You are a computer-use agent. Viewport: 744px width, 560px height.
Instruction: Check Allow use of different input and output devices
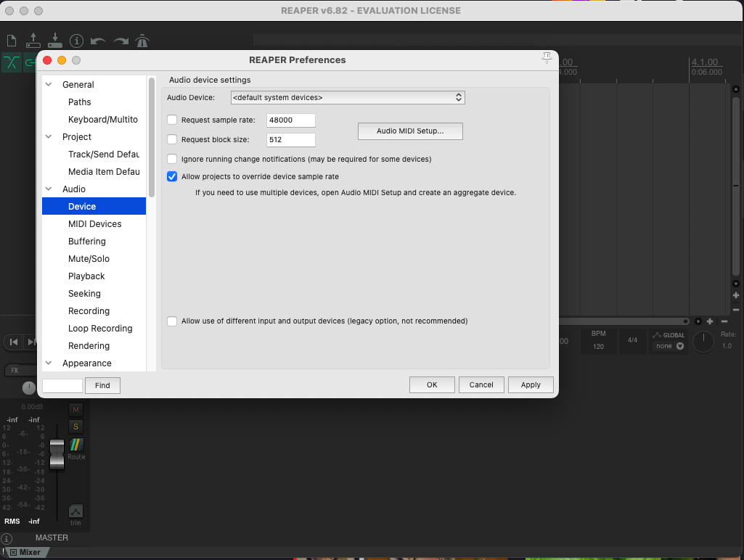(x=172, y=321)
